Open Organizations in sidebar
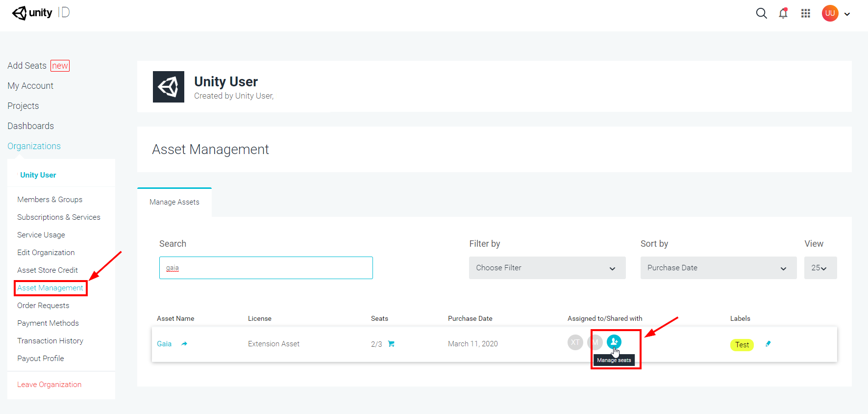868x414 pixels. (34, 146)
